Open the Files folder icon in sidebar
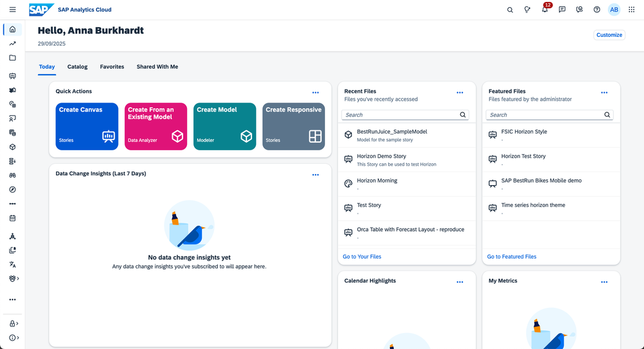This screenshot has width=644, height=349. pos(12,58)
